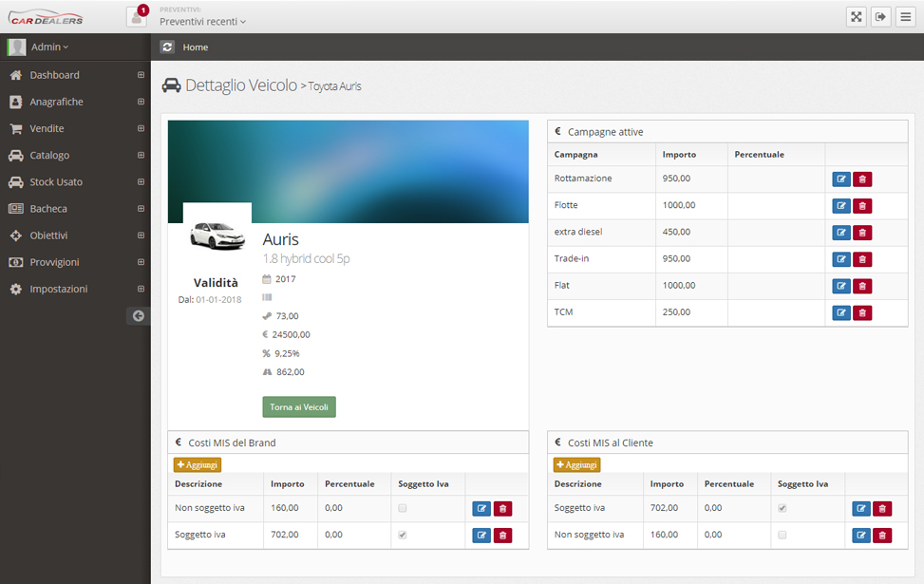Open the Catalogo section
Screen dimensions: 924x584
[49, 155]
